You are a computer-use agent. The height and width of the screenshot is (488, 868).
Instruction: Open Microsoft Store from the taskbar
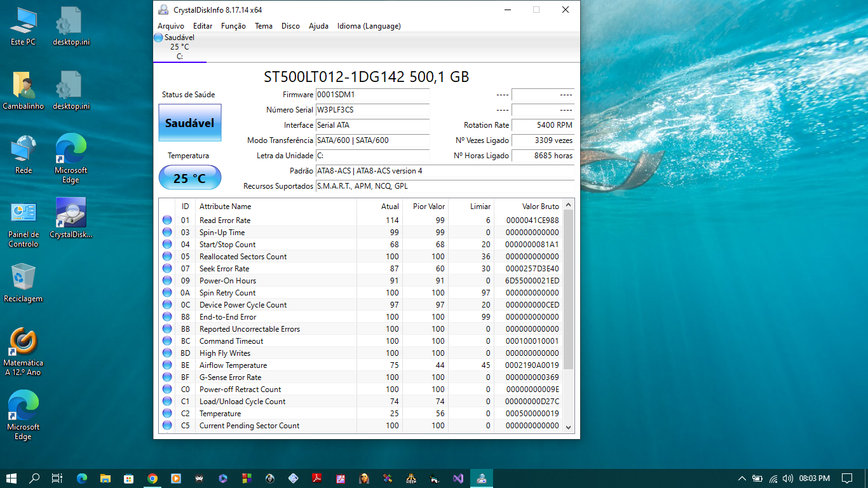(x=129, y=478)
